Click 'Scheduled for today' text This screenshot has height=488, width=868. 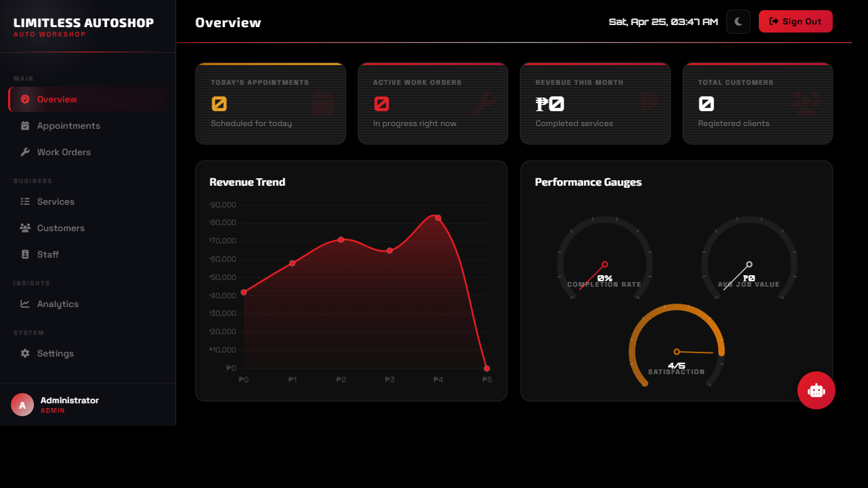252,123
